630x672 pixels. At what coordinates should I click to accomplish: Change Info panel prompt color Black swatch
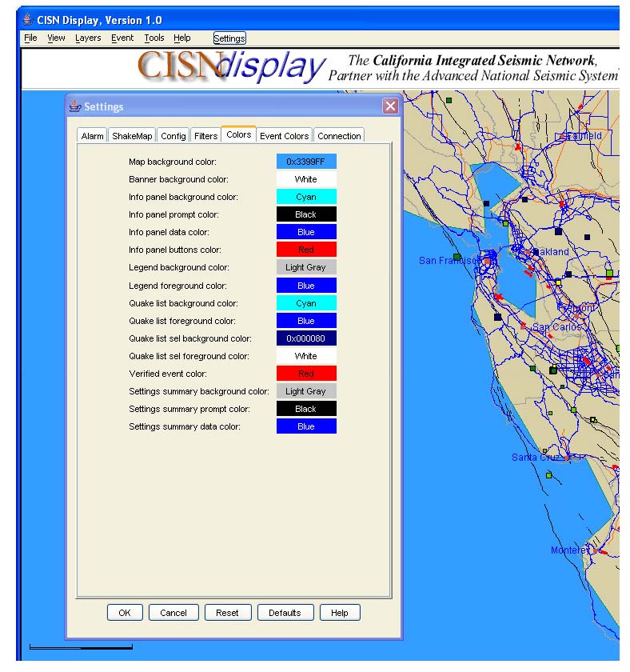tap(306, 214)
